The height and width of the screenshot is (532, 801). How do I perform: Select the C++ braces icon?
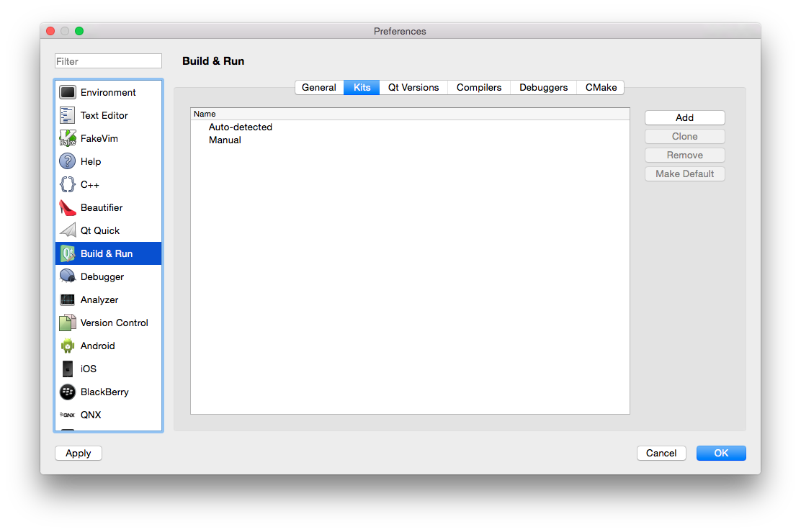[x=68, y=184]
